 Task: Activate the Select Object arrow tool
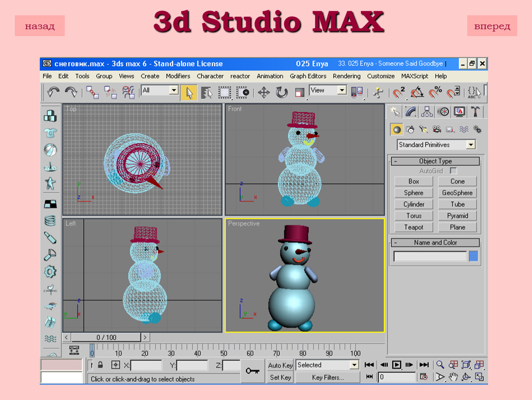coord(189,92)
